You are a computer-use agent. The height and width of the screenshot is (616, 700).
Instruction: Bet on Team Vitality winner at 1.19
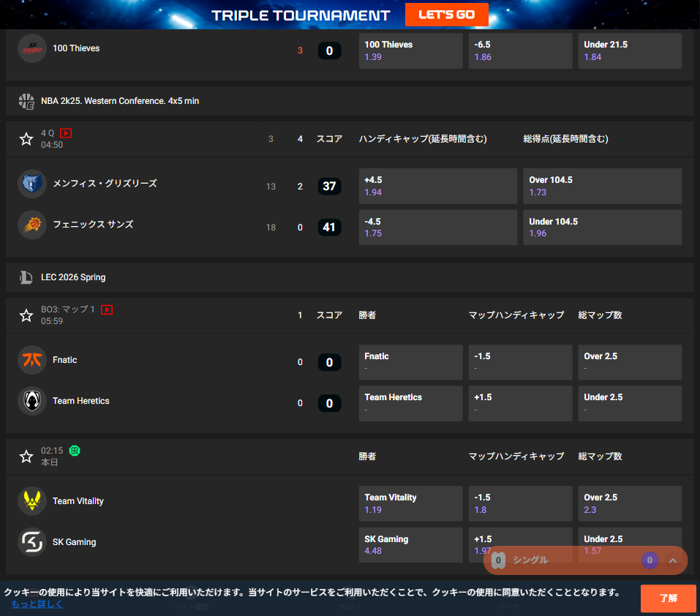[411, 503]
